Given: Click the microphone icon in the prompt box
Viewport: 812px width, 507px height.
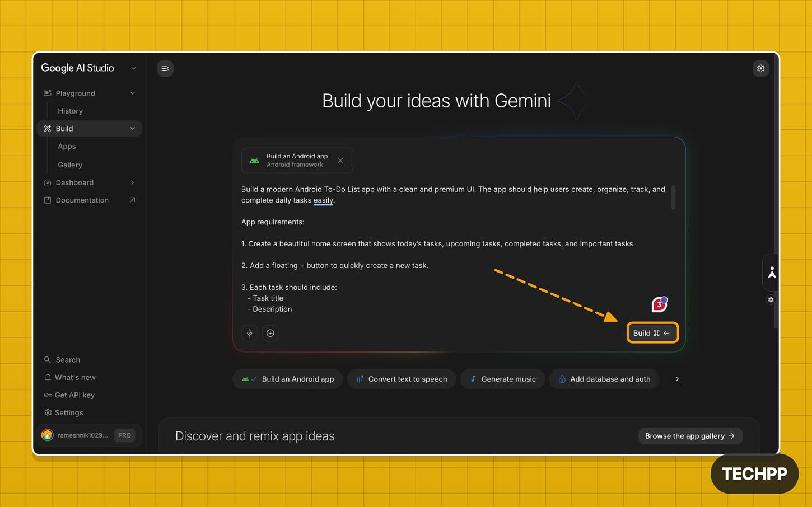Looking at the screenshot, I should tap(250, 333).
